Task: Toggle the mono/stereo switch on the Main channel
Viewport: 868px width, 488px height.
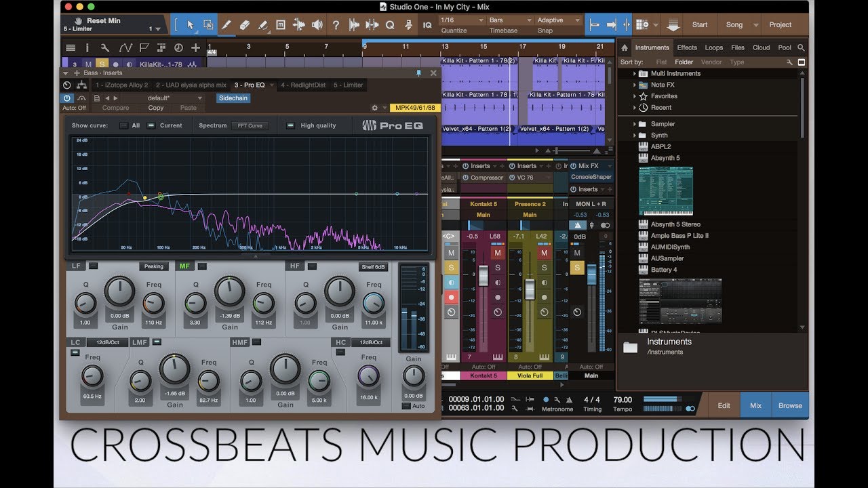Action: [x=605, y=225]
